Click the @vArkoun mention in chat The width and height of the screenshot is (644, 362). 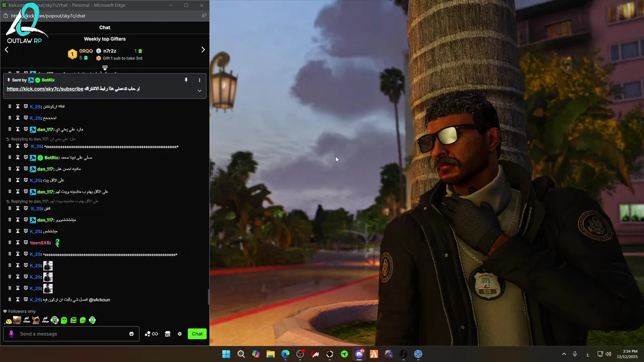coord(99,300)
